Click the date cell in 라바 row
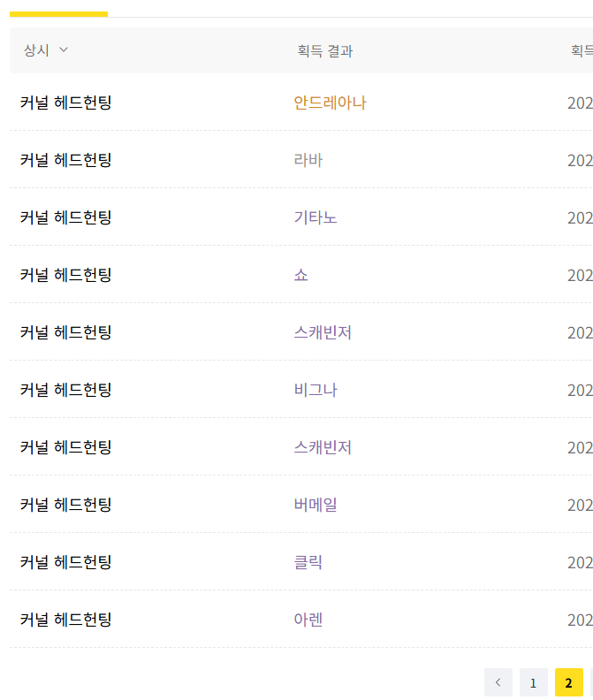This screenshot has height=700, width=593. 580,160
